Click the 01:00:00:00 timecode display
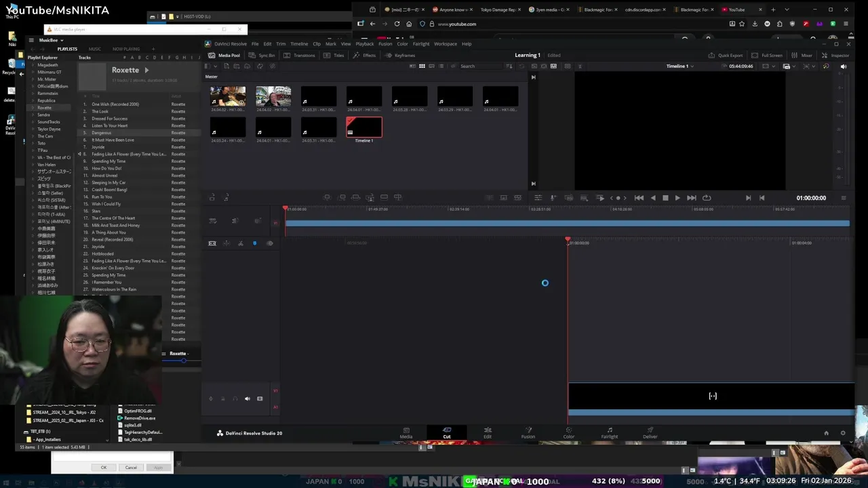Screen dimensions: 868x488 click(x=811, y=198)
